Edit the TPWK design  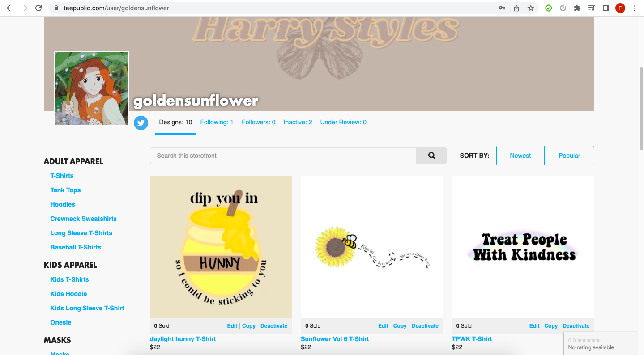(x=534, y=326)
